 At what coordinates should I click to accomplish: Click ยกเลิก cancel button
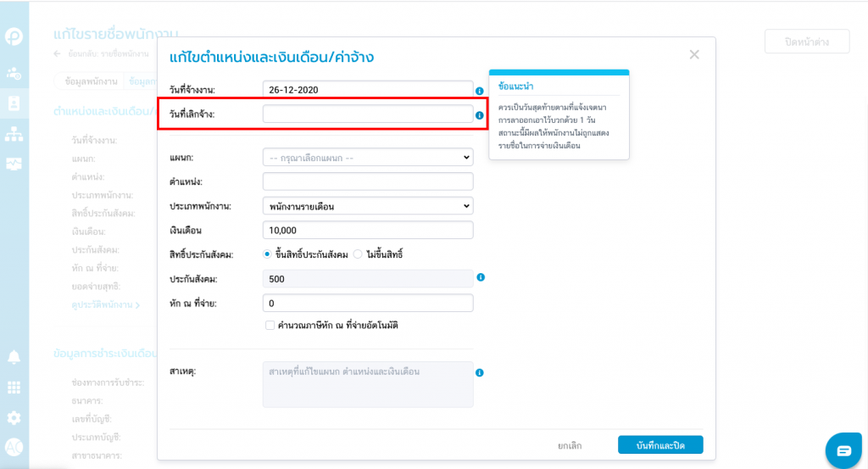(x=570, y=446)
